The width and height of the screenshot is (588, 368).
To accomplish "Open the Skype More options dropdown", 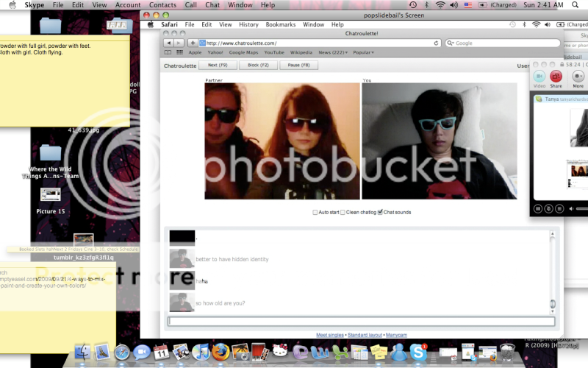I will (578, 76).
